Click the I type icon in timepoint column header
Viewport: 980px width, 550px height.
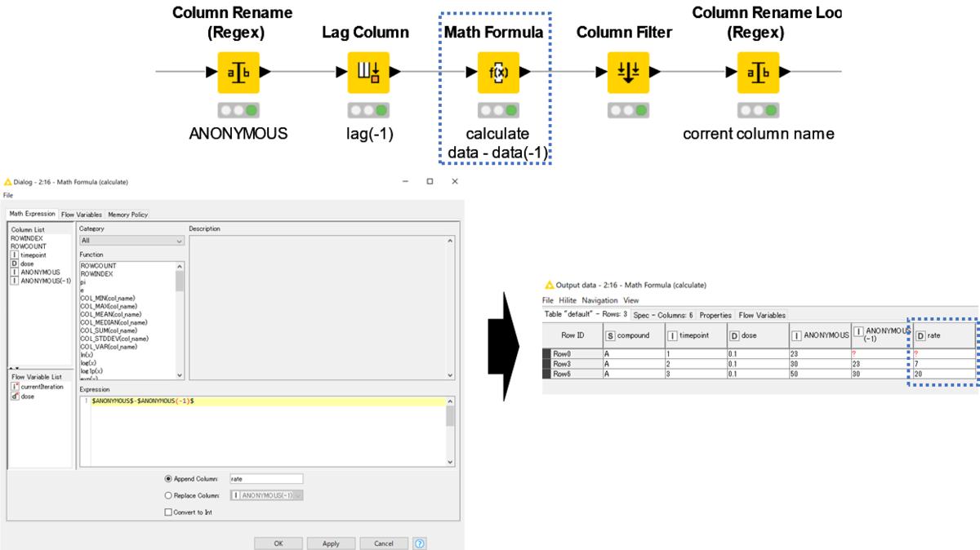pyautogui.click(x=672, y=335)
